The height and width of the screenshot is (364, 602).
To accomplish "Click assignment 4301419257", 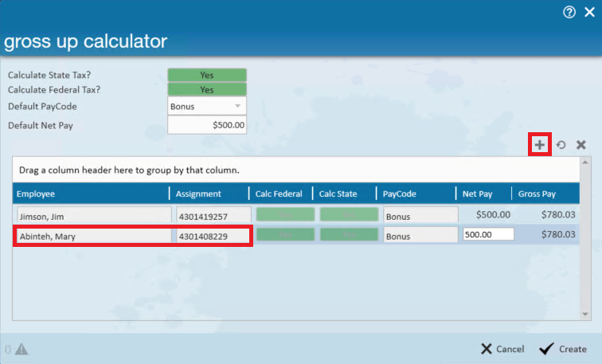I will coord(213,215).
